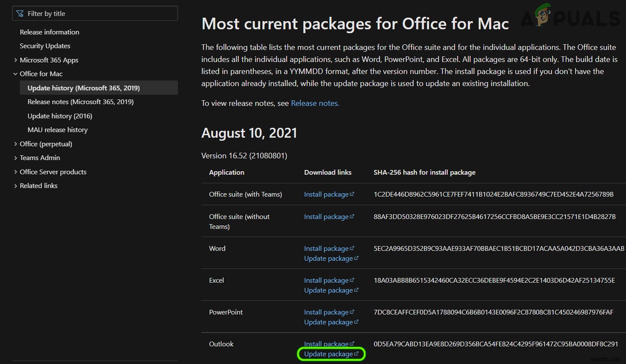
Task: Open MAU release history from the sidebar
Action: pos(57,130)
